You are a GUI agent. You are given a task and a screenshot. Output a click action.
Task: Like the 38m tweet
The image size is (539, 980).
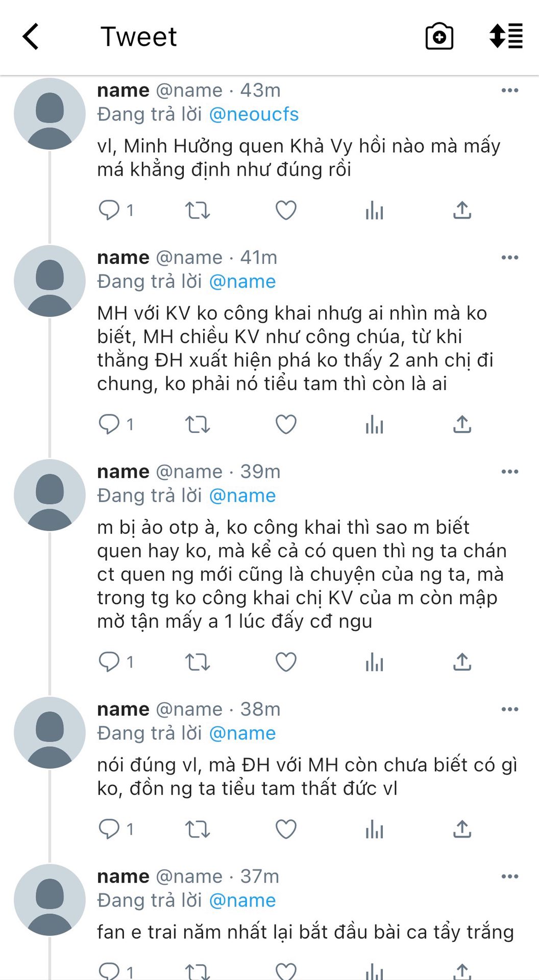[286, 829]
